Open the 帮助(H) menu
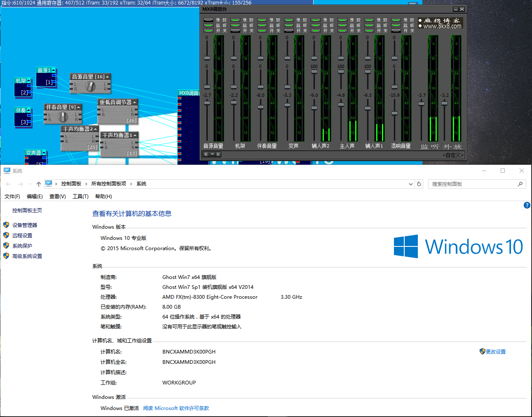Image resolution: width=532 pixels, height=417 pixels. click(103, 197)
